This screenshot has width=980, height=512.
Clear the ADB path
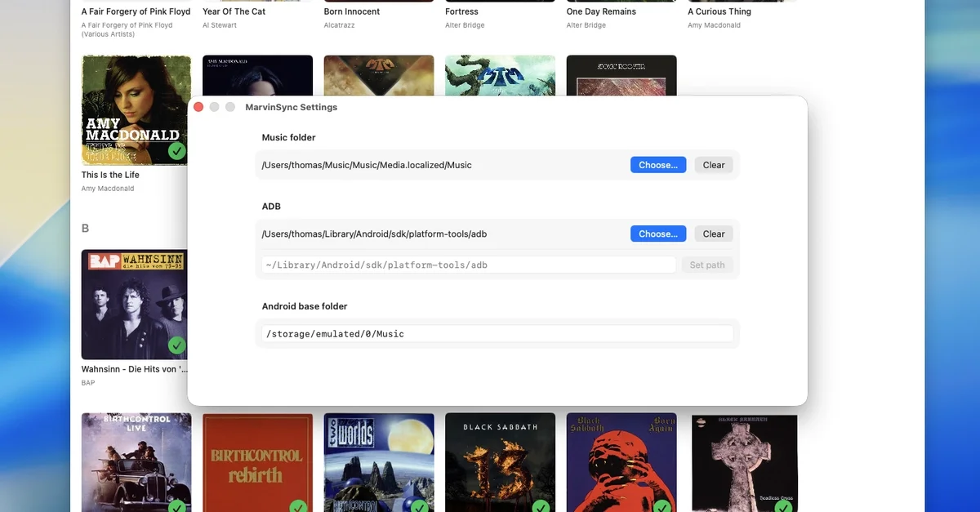[x=713, y=234]
